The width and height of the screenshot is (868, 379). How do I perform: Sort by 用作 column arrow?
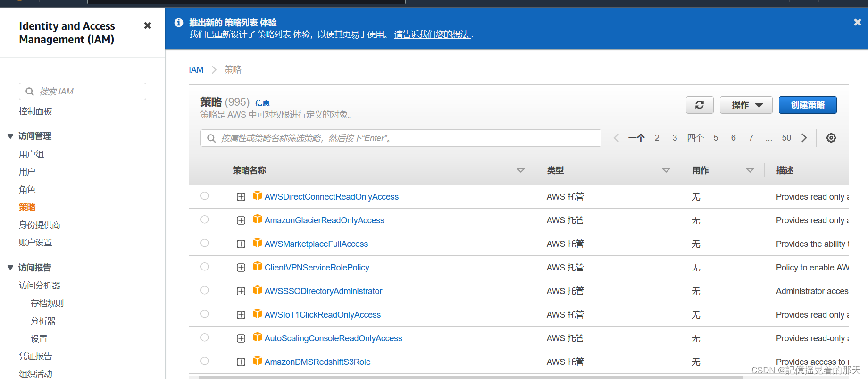(x=750, y=170)
